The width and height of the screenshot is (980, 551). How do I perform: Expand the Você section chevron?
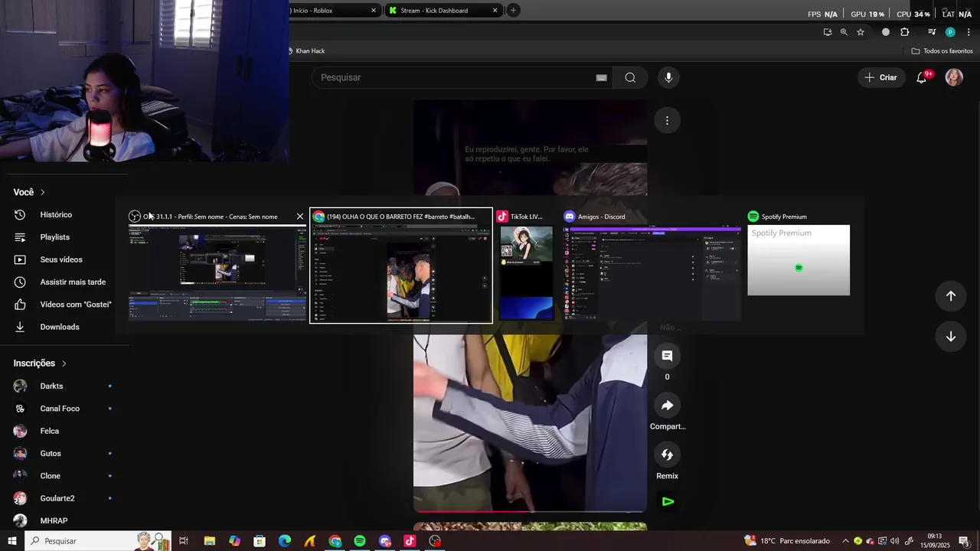[x=43, y=192]
